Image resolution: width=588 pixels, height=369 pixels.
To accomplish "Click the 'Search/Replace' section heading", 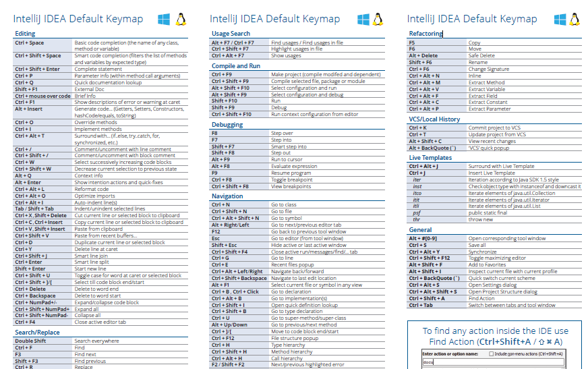I will 37,333.
